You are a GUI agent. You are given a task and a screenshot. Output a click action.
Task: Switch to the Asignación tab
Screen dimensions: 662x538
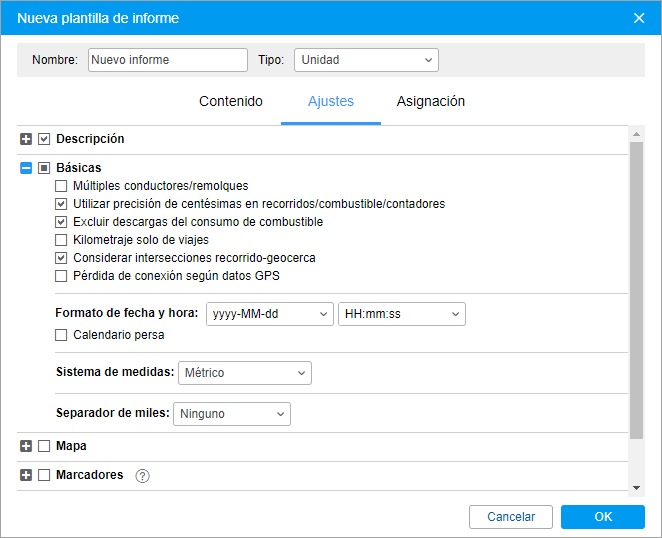click(430, 101)
